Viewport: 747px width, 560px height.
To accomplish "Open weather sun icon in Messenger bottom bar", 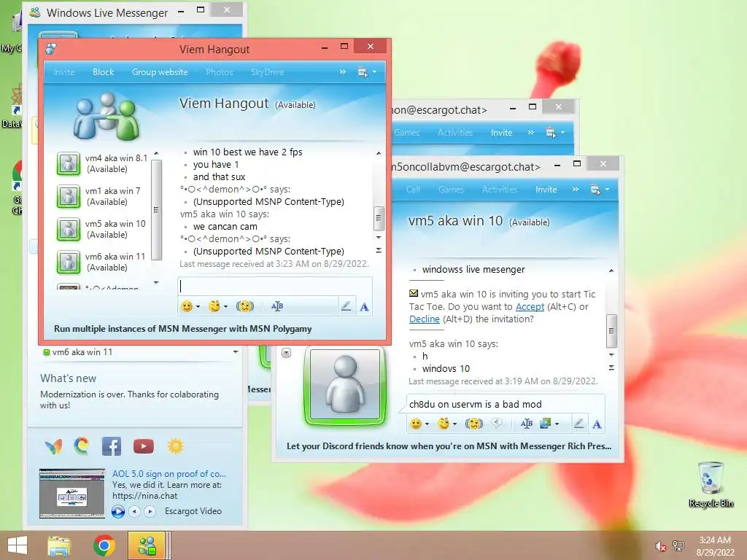I will [175, 446].
